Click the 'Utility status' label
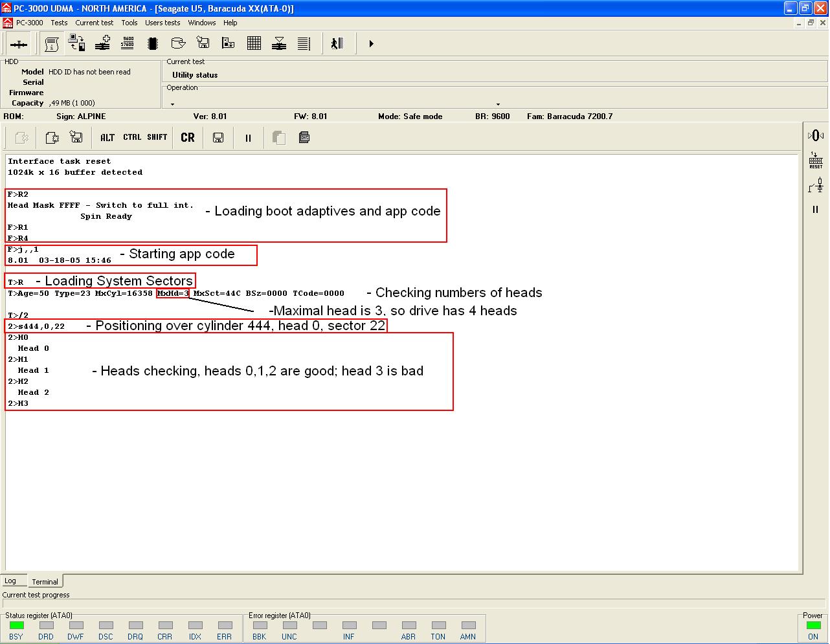Viewport: 830px width, 644px height. tap(195, 75)
